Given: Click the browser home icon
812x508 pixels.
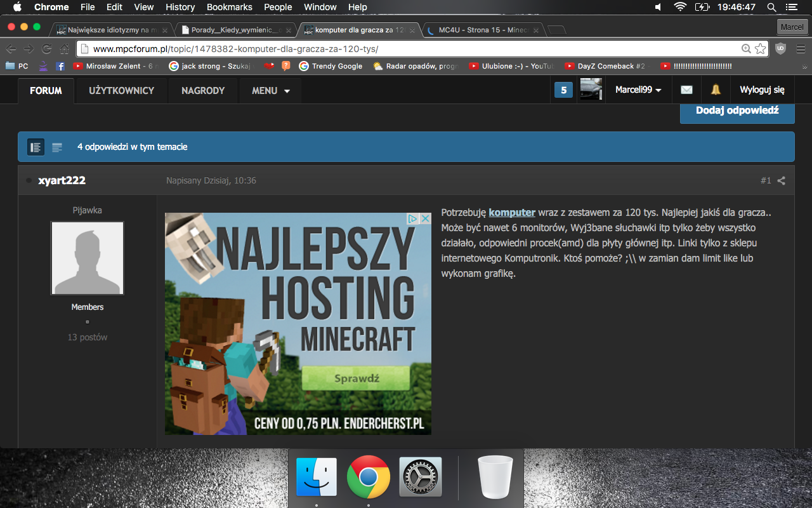Looking at the screenshot, I should click(x=64, y=49).
